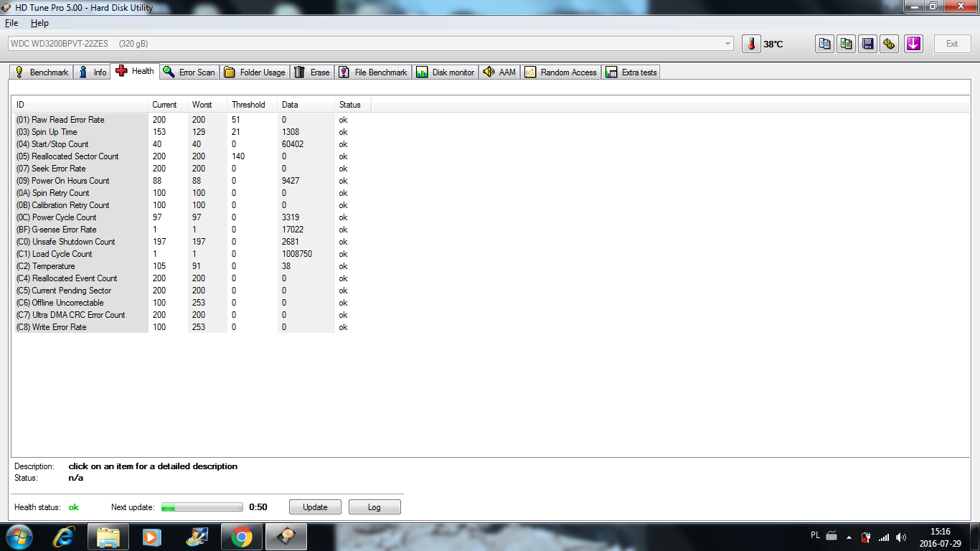Open the Windows Start menu
Screen dimensions: 980x551
pos(19,536)
